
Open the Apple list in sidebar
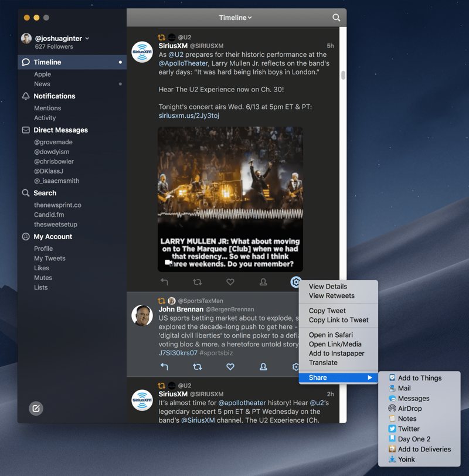(x=42, y=74)
